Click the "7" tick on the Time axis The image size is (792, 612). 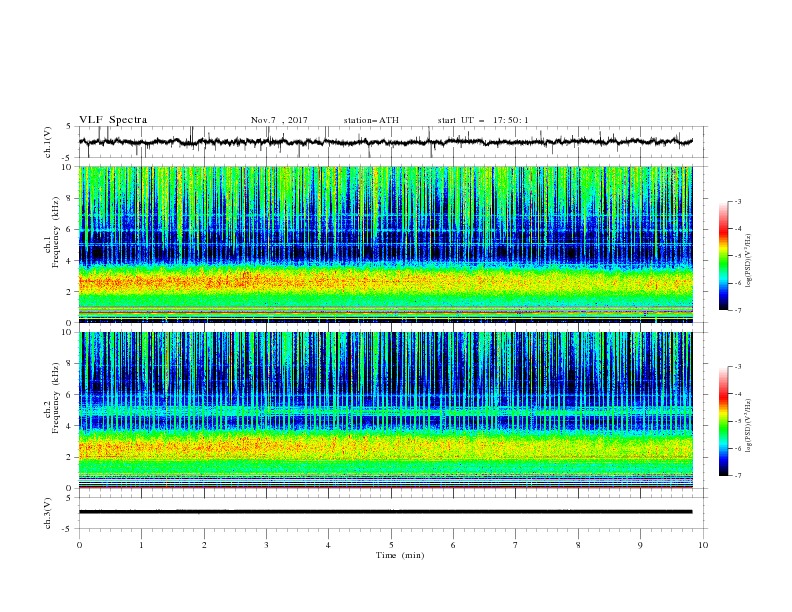[x=516, y=545]
